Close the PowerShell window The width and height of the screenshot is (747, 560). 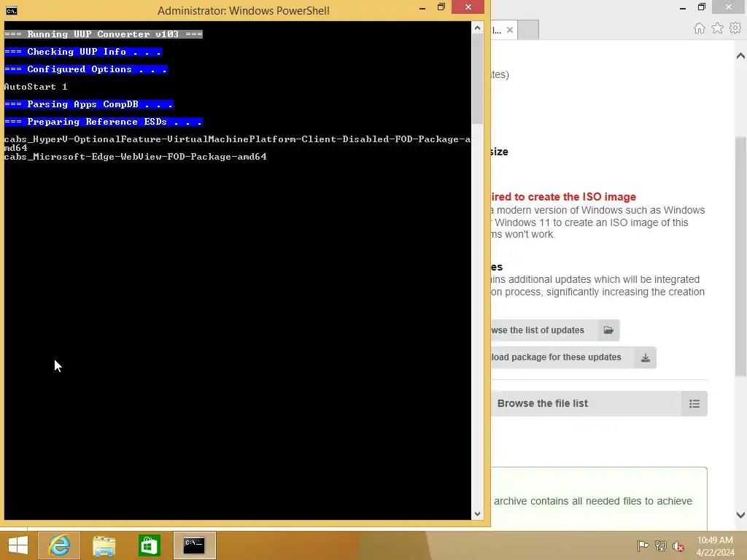point(468,7)
